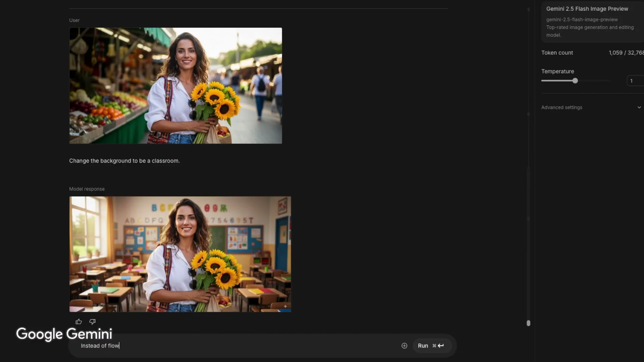Click the Token count display
This screenshot has width=644, height=362.
point(557,53)
